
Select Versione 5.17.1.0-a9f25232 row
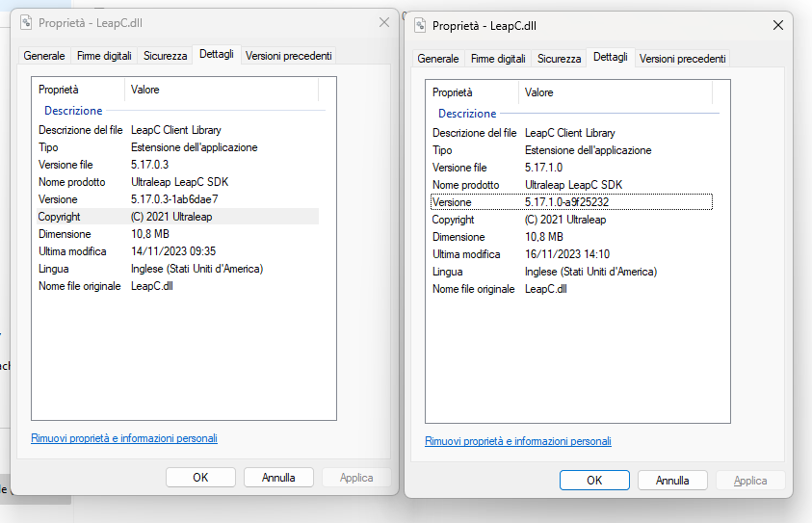click(x=572, y=202)
